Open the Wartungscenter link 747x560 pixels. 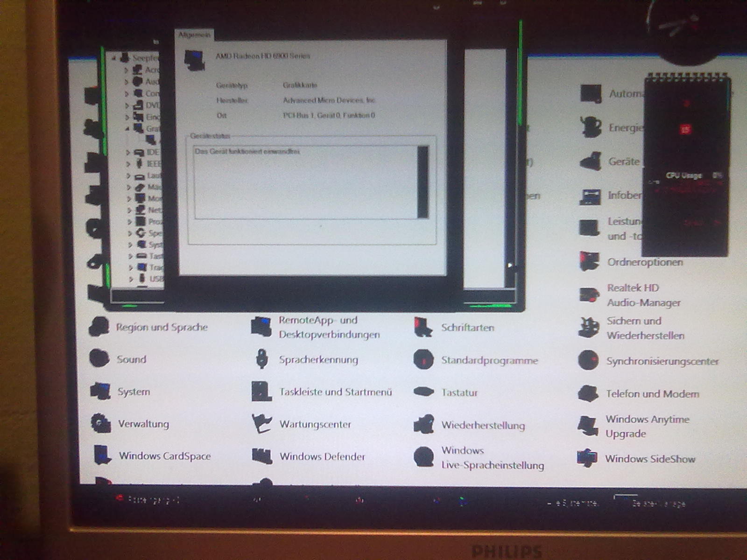click(x=315, y=424)
